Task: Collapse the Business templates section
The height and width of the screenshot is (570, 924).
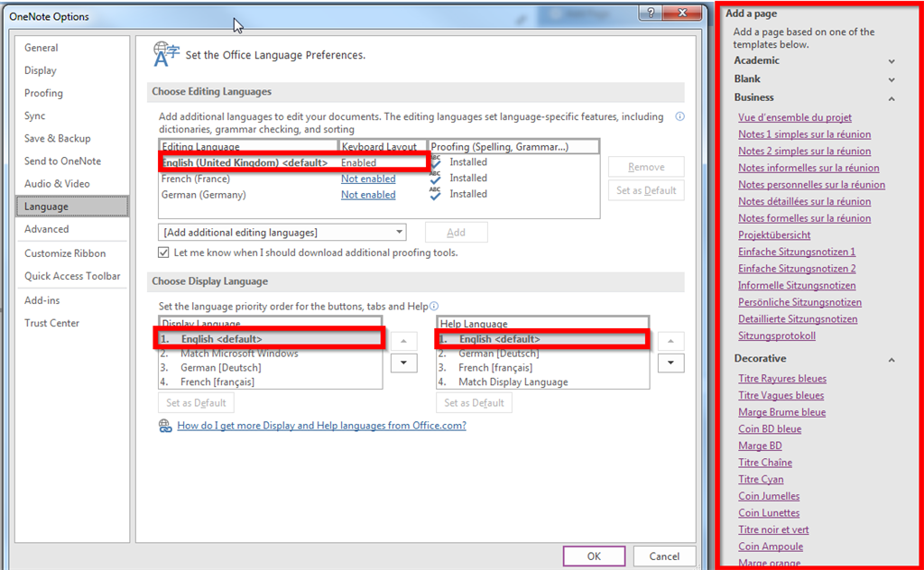Action: coord(892,98)
